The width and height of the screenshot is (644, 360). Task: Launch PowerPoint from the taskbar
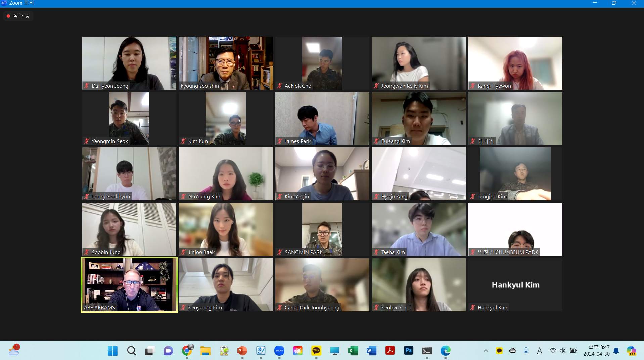(242, 351)
